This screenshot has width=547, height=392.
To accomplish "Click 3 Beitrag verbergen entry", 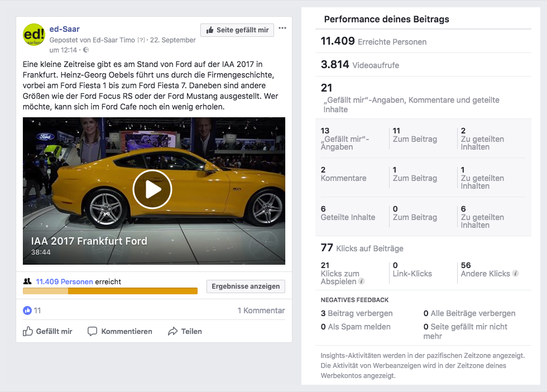I will click(357, 313).
